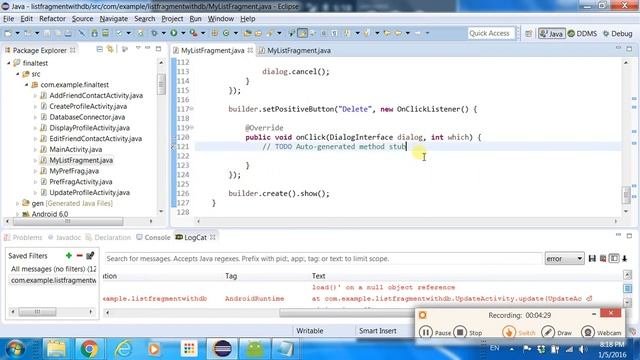Collapse the com.example.finaltest package
Viewport: 640px width, 360px height.
click(x=27, y=85)
